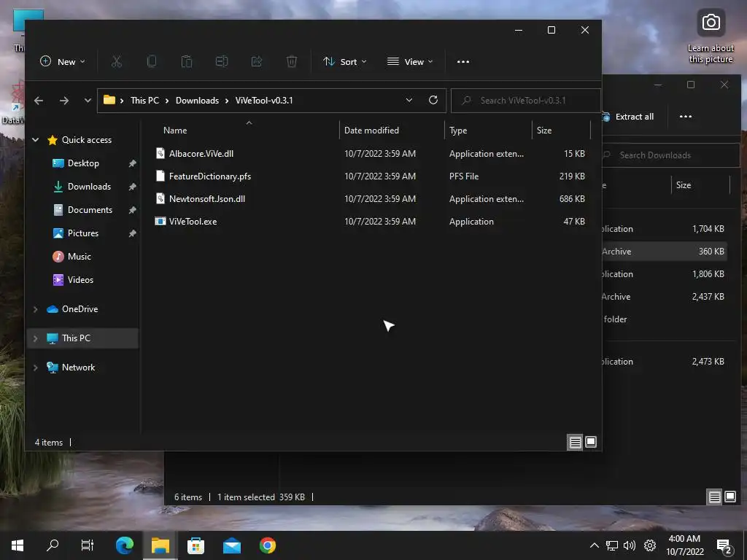Open the Sort dropdown menu
This screenshot has width=747, height=560.
pyautogui.click(x=345, y=61)
